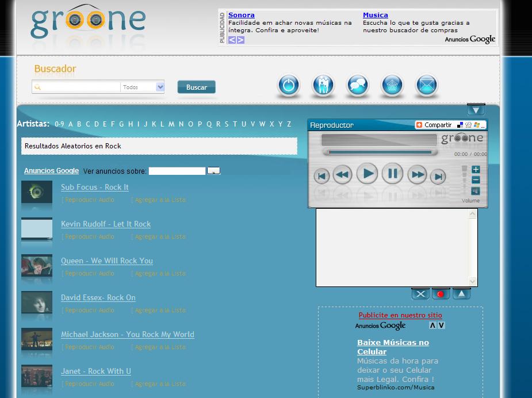Click the groone logo in the header
The width and height of the screenshot is (532, 398).
tap(88, 22)
